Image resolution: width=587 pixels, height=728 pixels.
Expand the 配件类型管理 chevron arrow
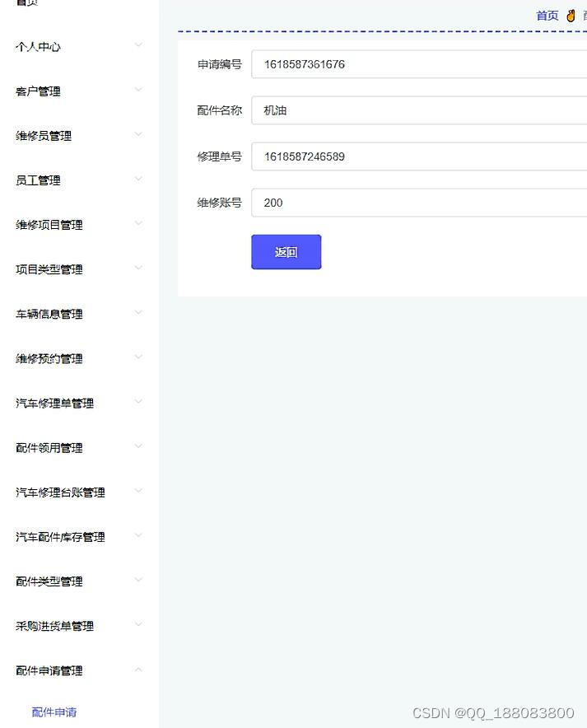click(138, 580)
